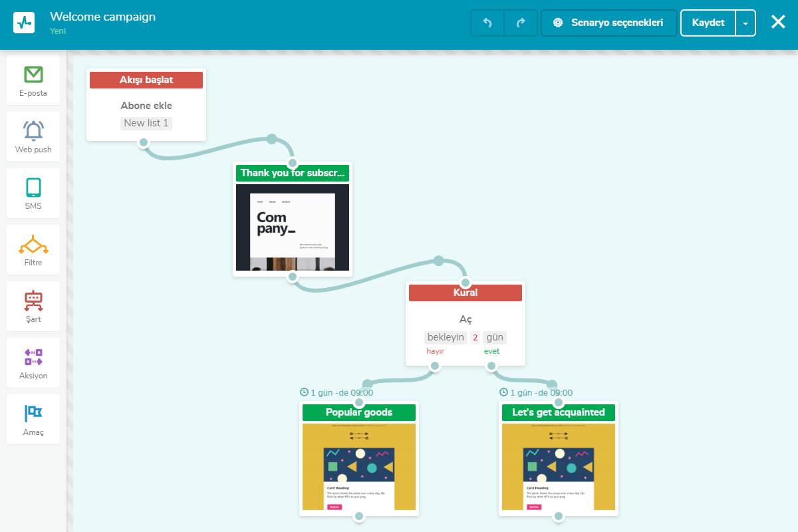This screenshot has height=532, width=798.
Task: Click the Kaydet save button
Action: pos(708,23)
